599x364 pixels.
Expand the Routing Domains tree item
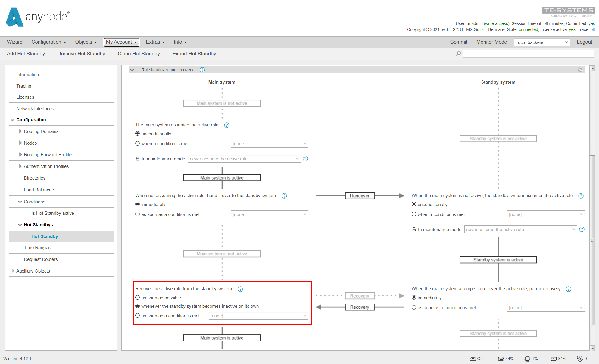[20, 131]
